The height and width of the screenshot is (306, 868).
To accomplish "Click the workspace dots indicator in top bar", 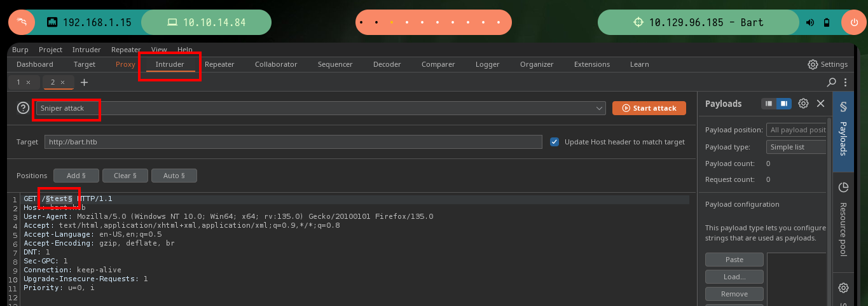I will point(434,22).
